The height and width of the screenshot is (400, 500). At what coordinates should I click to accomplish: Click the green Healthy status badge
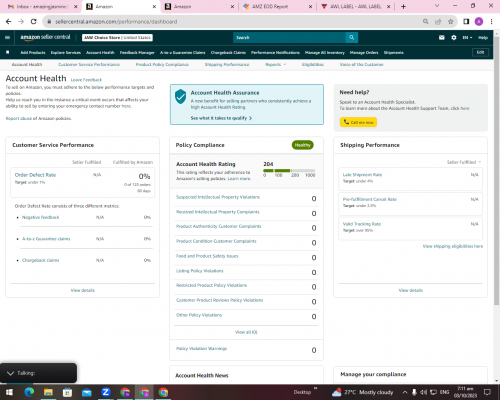click(302, 145)
